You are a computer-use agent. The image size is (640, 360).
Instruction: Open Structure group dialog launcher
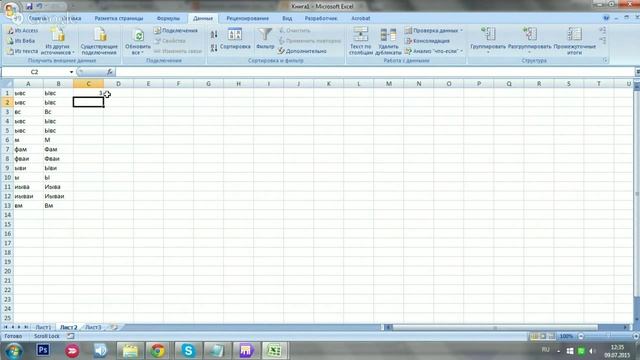(605, 60)
